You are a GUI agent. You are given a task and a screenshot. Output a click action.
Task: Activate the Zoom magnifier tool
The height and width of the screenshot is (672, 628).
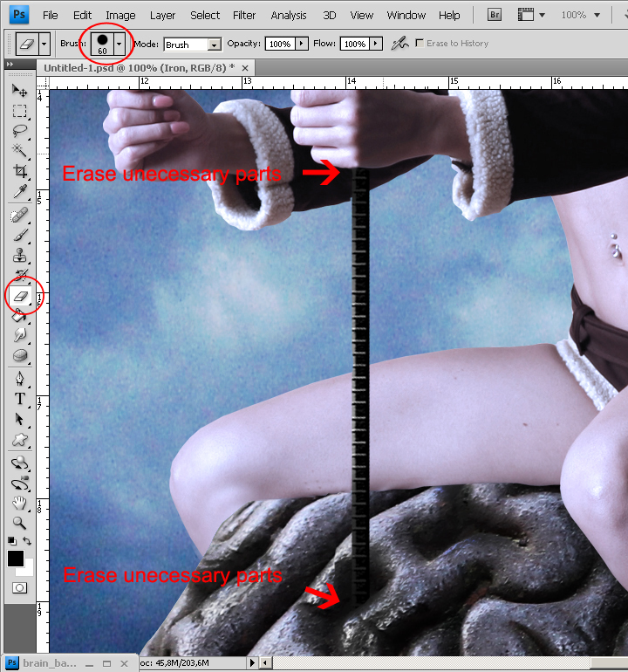tap(19, 523)
